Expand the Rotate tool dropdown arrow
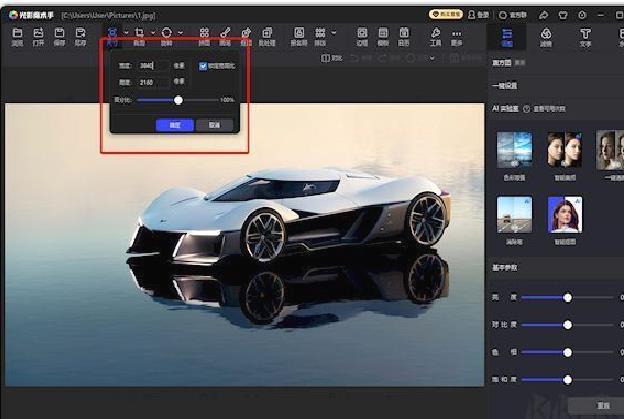The image size is (624, 419). (x=180, y=33)
